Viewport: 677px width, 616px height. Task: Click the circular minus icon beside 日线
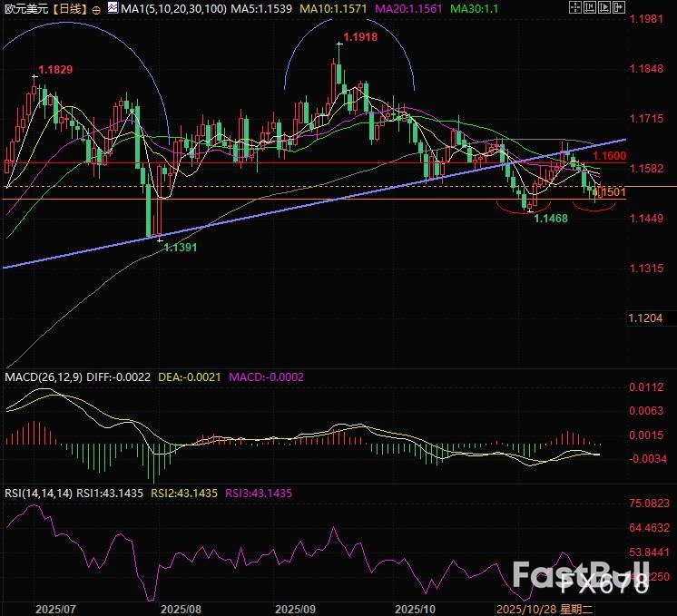(x=96, y=8)
